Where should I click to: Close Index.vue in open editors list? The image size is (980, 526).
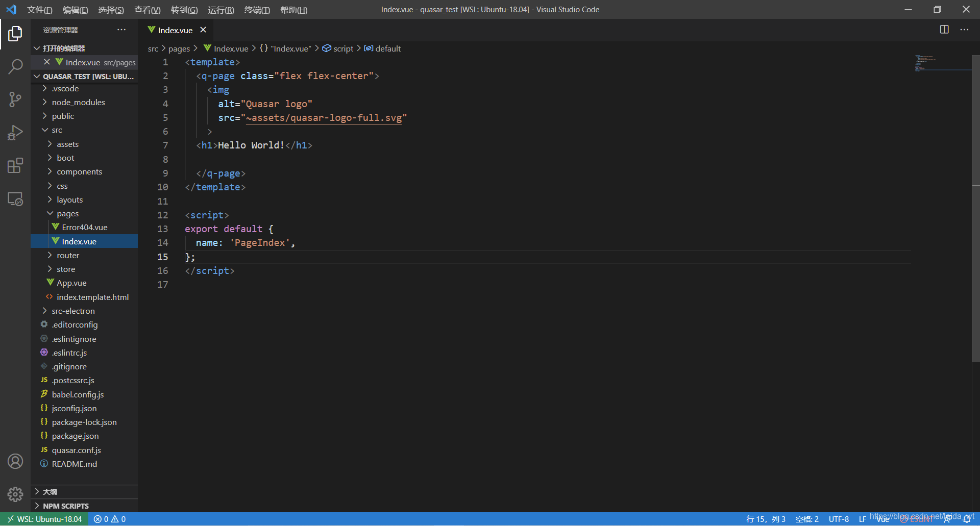(47, 62)
